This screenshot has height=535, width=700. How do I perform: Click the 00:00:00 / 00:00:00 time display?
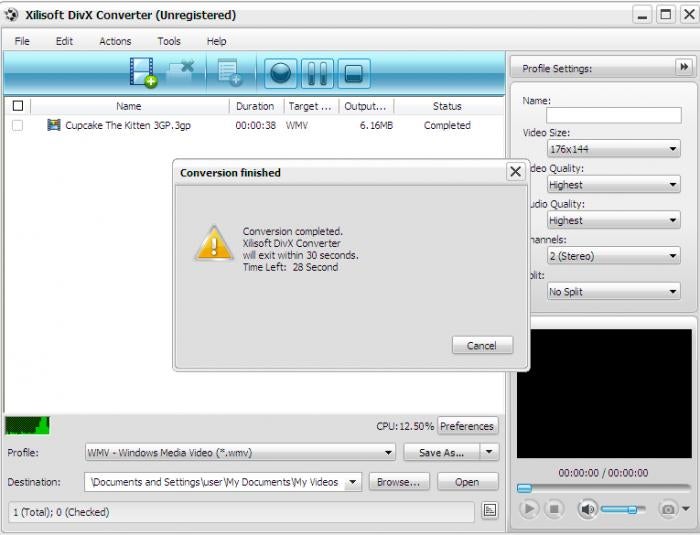coord(603,472)
